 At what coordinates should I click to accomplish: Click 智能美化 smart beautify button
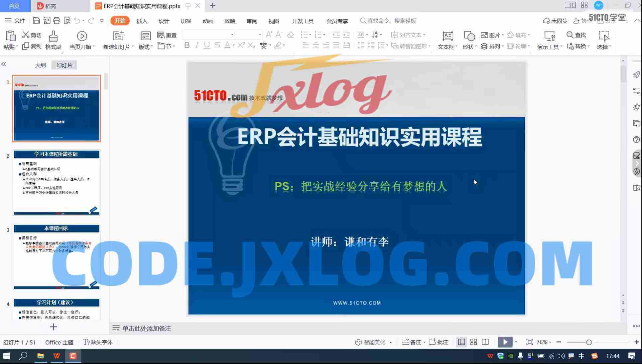point(373,342)
